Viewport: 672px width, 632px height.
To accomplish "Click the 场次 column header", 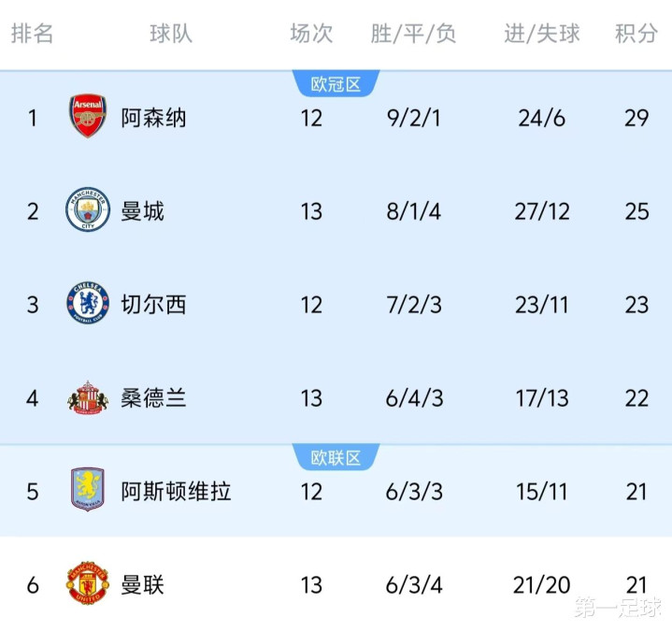I will click(x=311, y=34).
